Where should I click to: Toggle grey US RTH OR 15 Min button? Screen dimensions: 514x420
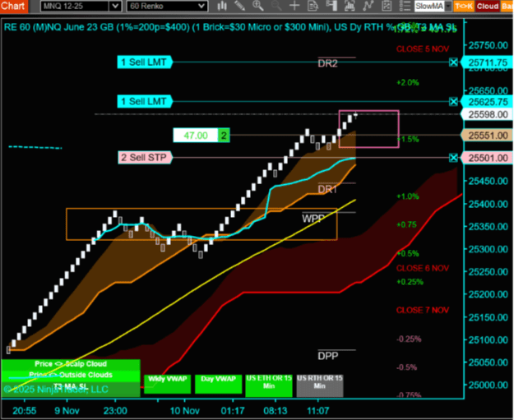tap(320, 385)
